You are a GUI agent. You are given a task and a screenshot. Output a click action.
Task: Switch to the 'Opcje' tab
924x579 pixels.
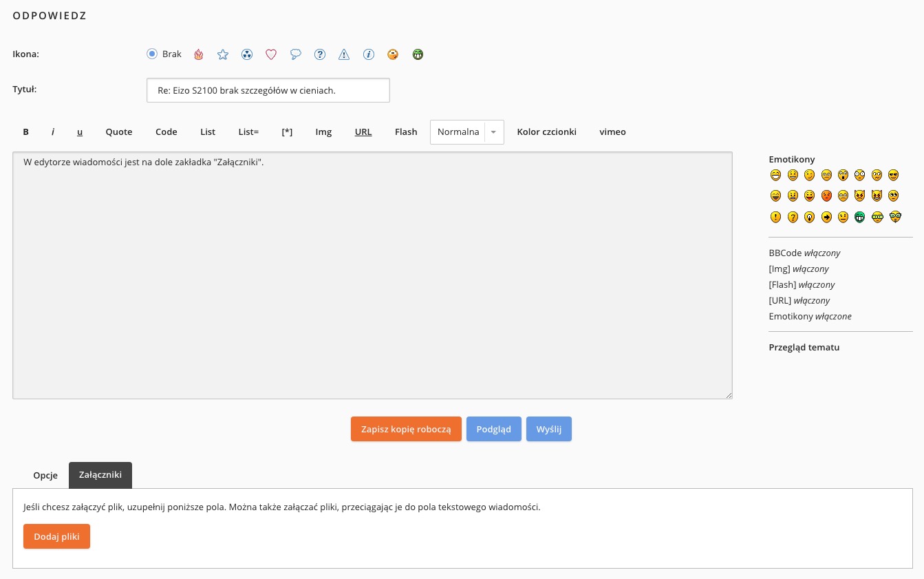(x=45, y=476)
